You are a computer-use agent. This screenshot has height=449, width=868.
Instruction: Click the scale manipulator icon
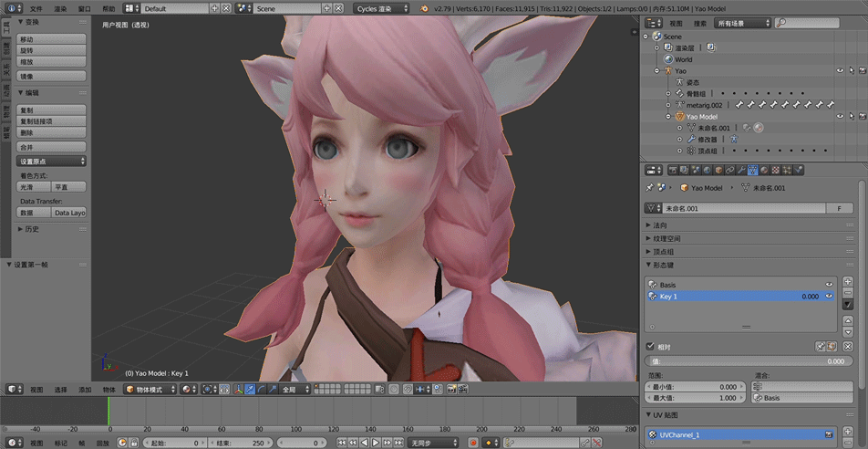pyautogui.click(x=273, y=389)
